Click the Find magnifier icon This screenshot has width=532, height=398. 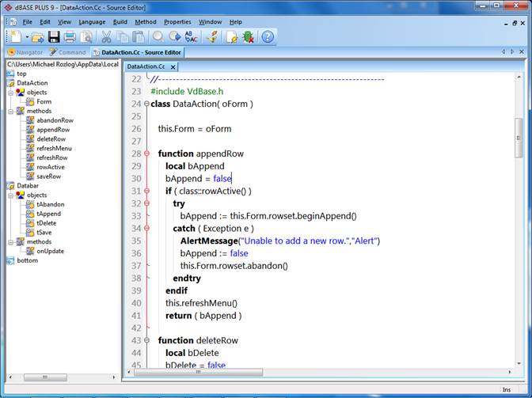(158, 37)
